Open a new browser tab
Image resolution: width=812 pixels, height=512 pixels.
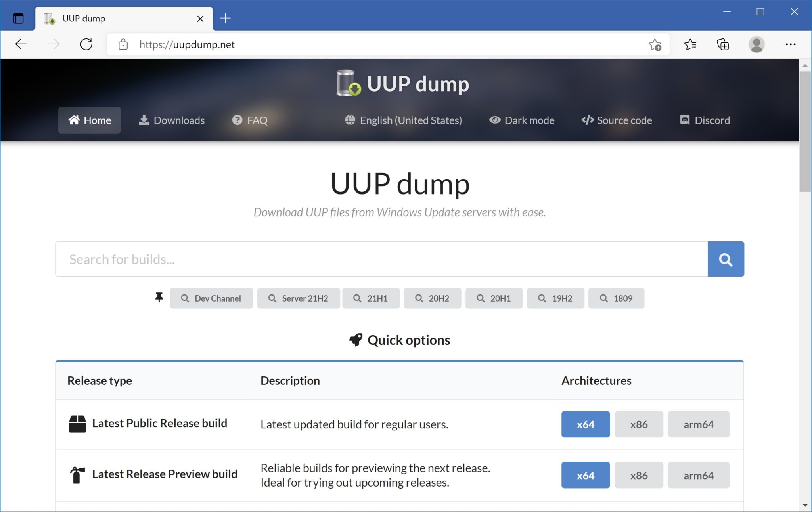[225, 18]
